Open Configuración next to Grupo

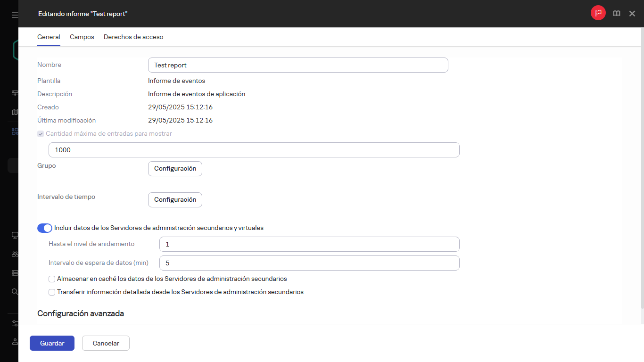pyautogui.click(x=175, y=169)
